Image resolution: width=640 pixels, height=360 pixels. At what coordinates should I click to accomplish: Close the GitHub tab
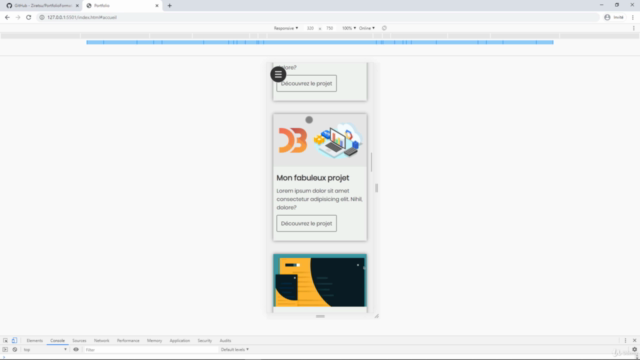pos(77,6)
